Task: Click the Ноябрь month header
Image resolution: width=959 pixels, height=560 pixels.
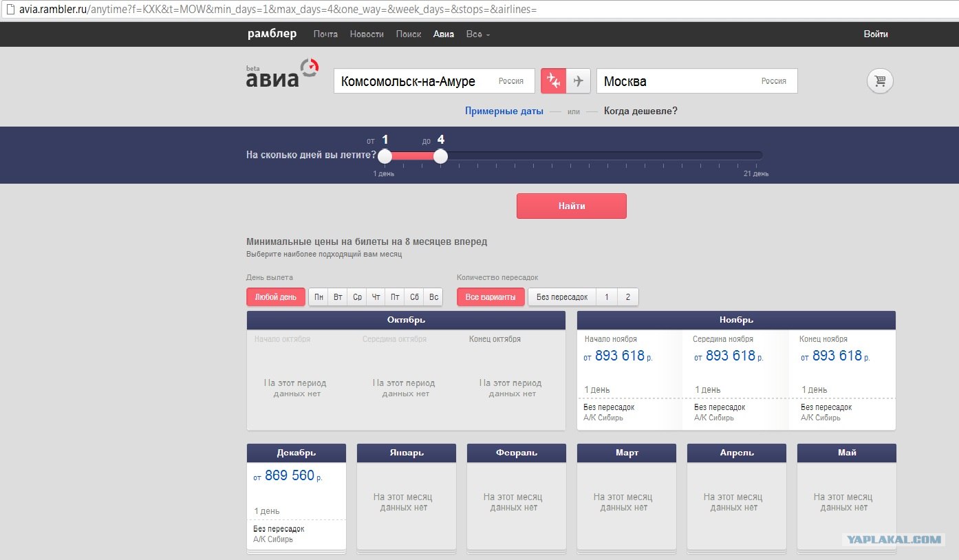Action: (736, 320)
